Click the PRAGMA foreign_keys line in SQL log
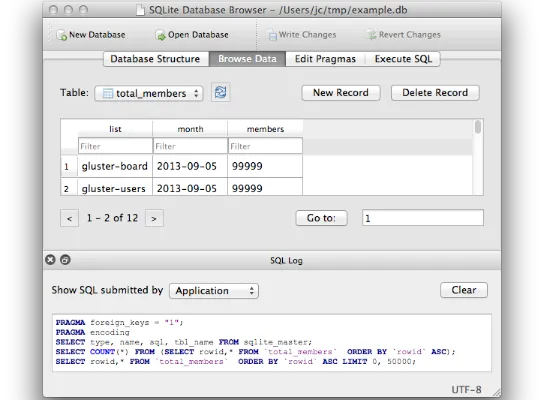Viewport: 544px width, 400px height. [119, 322]
